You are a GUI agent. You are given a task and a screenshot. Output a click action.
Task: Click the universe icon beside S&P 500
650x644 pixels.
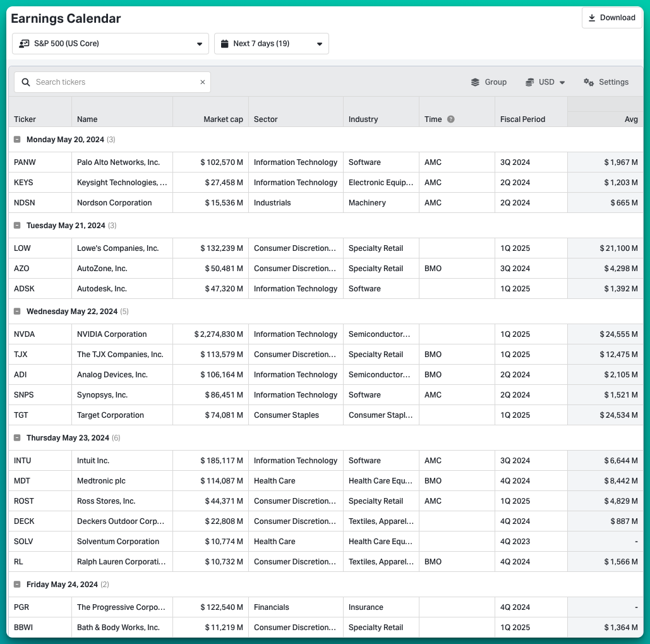pos(24,44)
